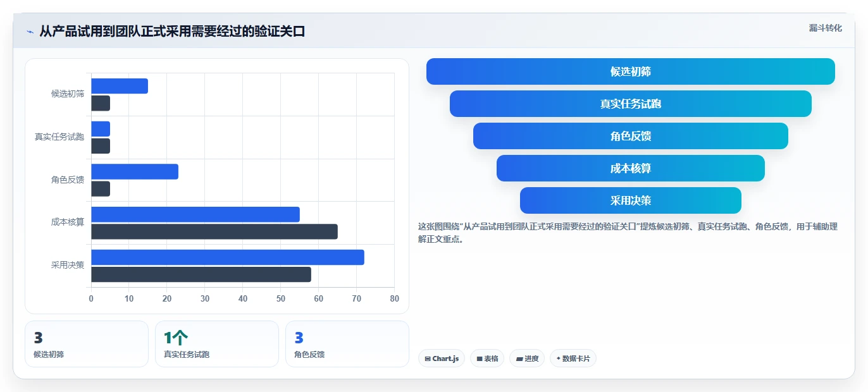The image size is (868, 392).
Task: Click the 成本核算 y-axis label
Action: point(68,223)
